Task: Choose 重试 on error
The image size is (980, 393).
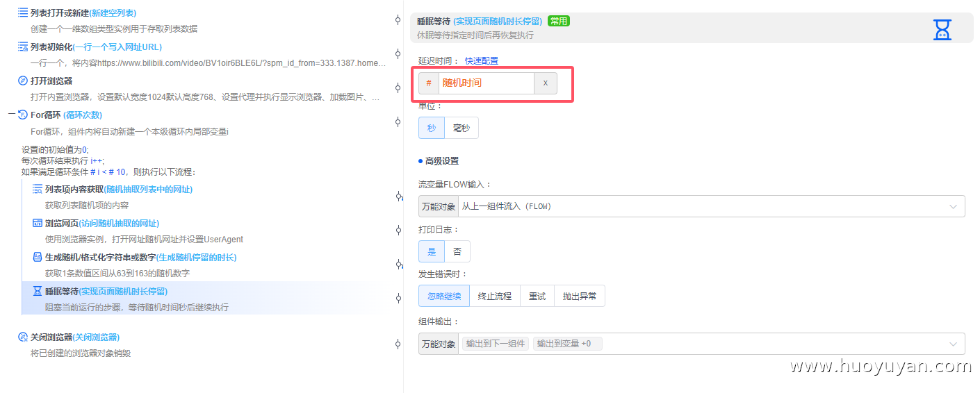Action: (x=537, y=296)
